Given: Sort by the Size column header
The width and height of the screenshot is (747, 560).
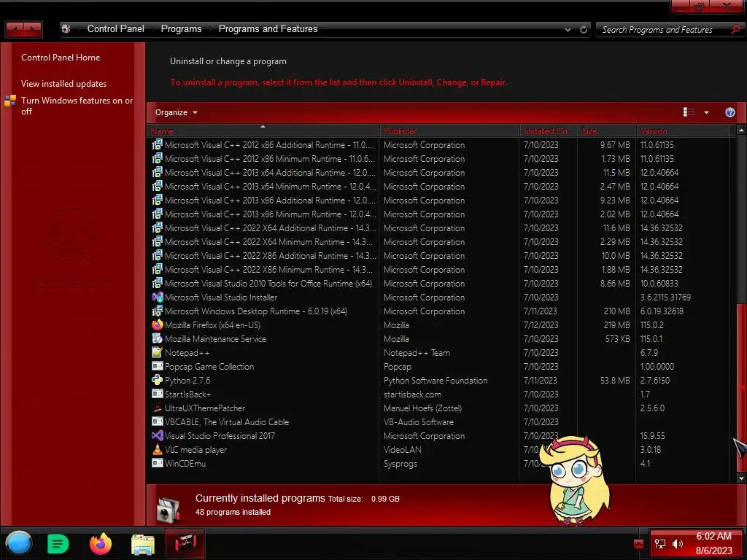Looking at the screenshot, I should click(608, 131).
